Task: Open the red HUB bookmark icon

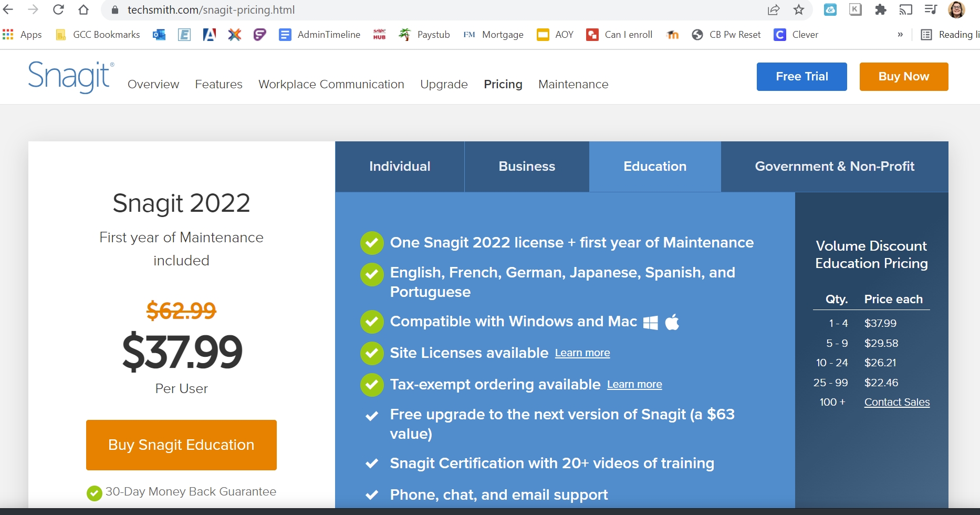Action: (379, 35)
